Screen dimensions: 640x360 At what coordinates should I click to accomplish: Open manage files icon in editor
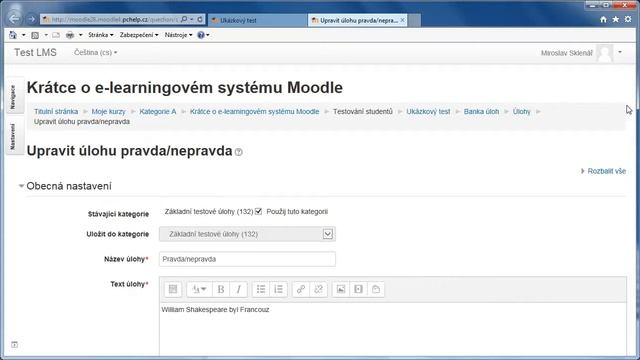pyautogui.click(x=376, y=289)
